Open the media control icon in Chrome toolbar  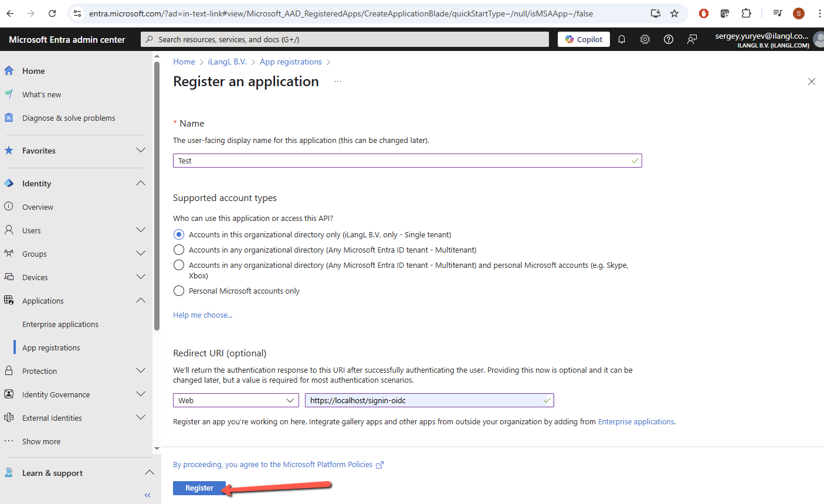pos(778,13)
